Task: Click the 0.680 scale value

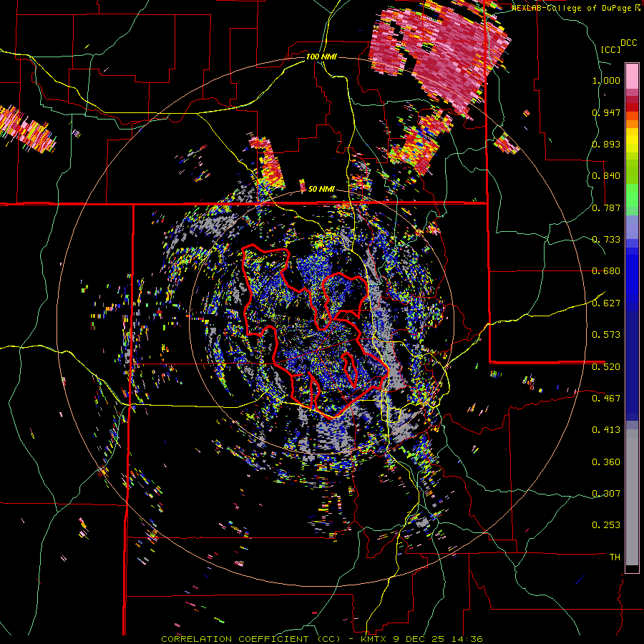Action: click(x=606, y=271)
